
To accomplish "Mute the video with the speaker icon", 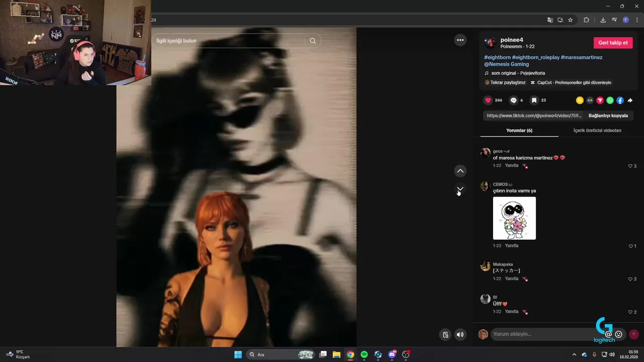I will [x=460, y=334].
